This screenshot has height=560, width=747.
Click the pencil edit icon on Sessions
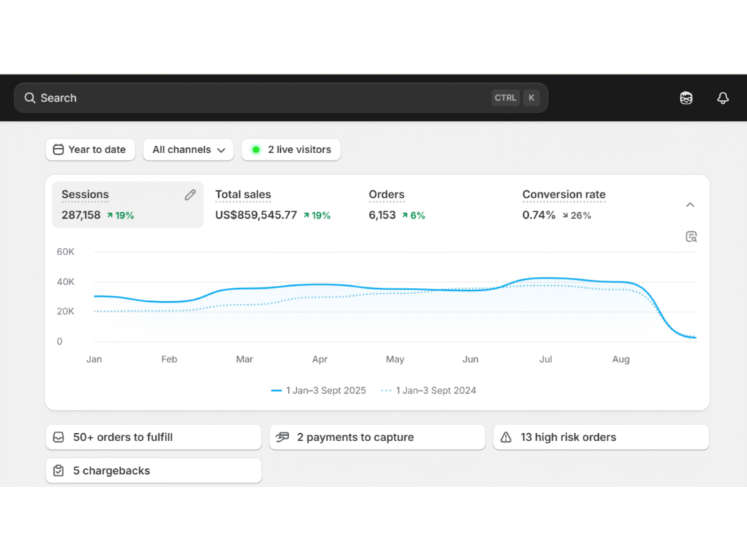click(x=190, y=195)
